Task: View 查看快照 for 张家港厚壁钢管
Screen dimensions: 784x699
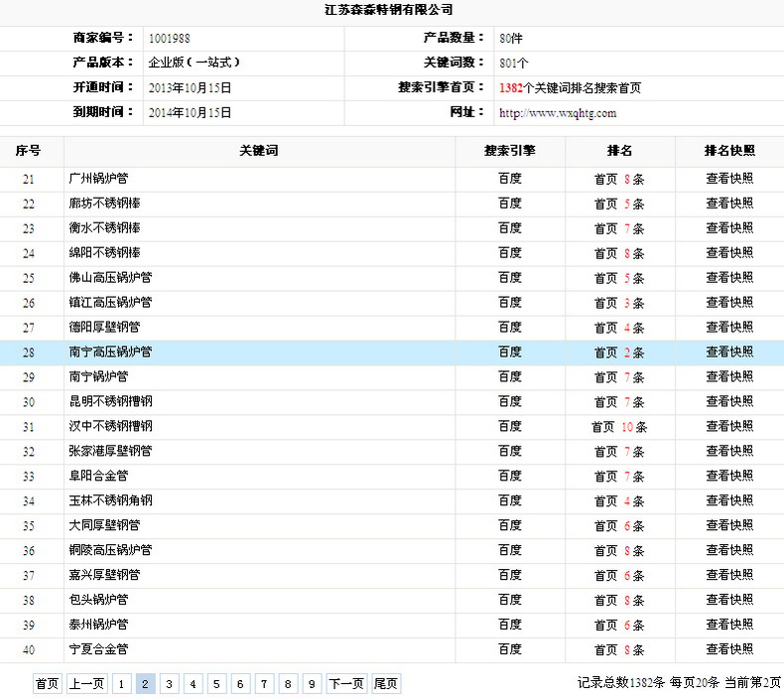Action: (729, 452)
